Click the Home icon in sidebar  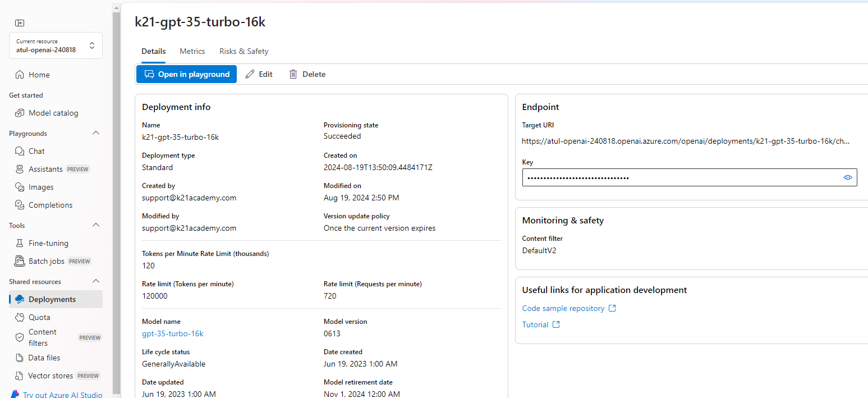(20, 75)
